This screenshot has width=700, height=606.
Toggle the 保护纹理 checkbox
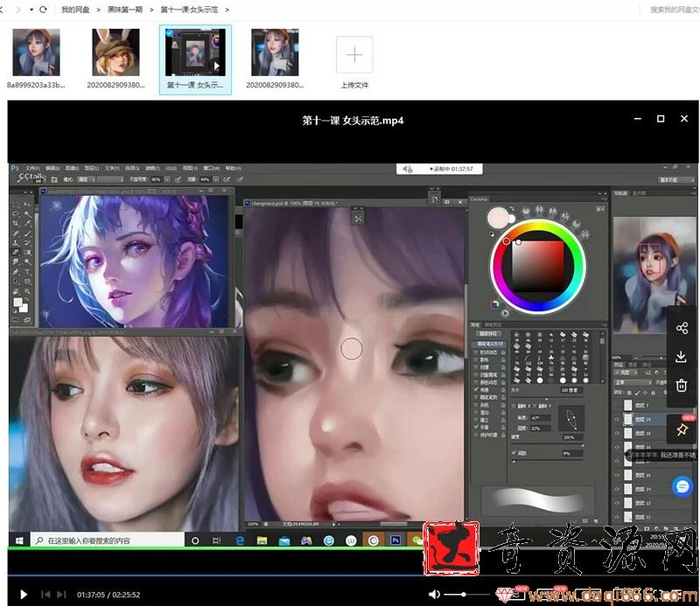pyautogui.click(x=476, y=435)
